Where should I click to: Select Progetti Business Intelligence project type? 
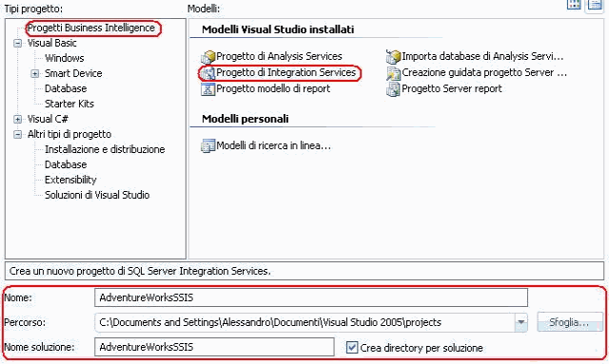91,28
